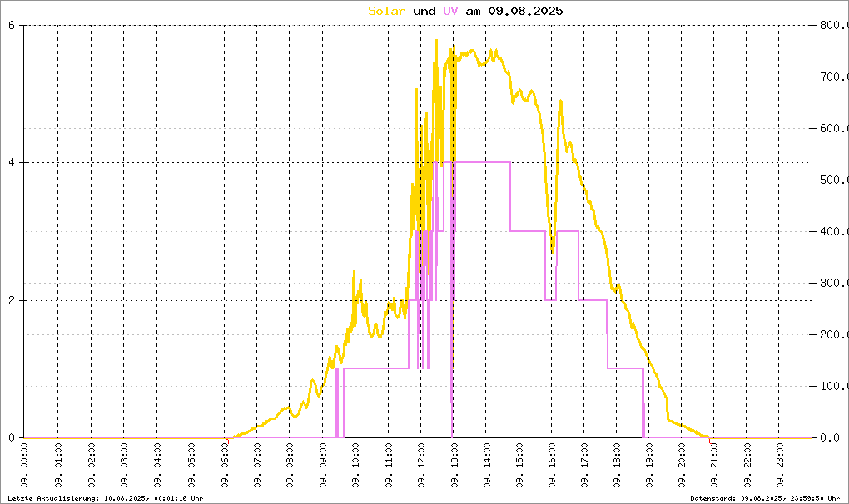Click the time label 09. 19:00
Image resolution: width=849 pixels, height=504 pixels.
649,465
